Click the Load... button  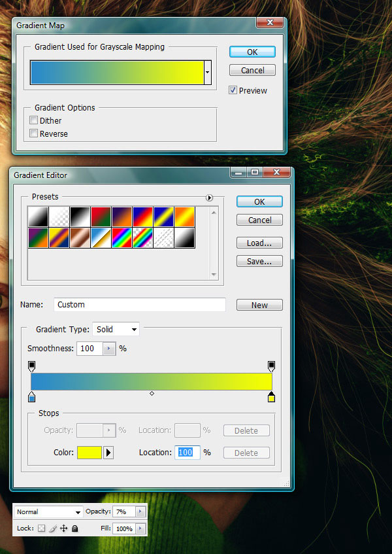coord(259,243)
